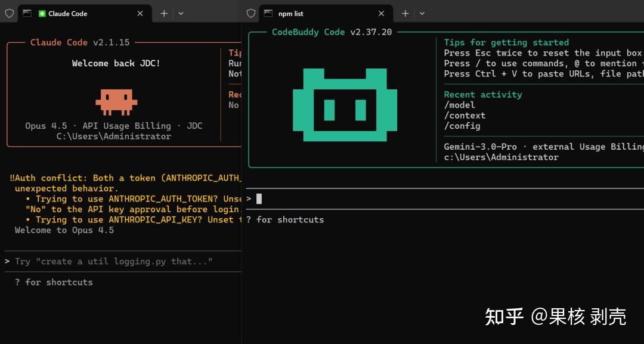The width and height of the screenshot is (644, 344).
Task: Select the /model recent activity entry
Action: coord(460,105)
